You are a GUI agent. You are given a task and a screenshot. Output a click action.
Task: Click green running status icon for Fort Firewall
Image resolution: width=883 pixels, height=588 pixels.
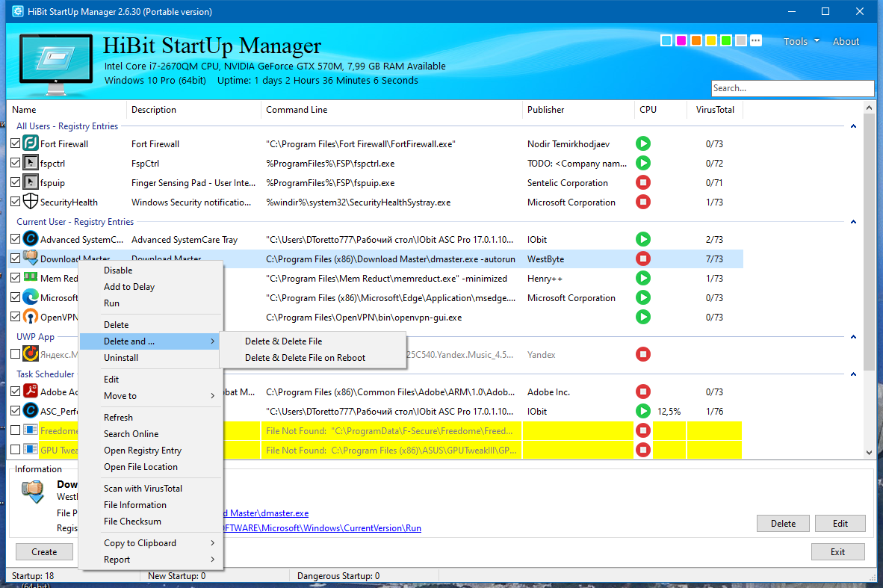(643, 143)
